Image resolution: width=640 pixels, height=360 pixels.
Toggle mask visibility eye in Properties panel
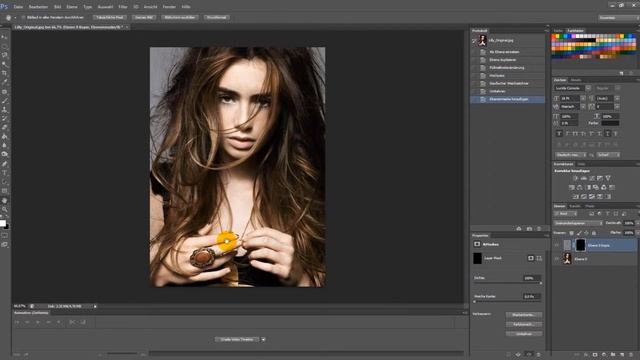pos(529,354)
